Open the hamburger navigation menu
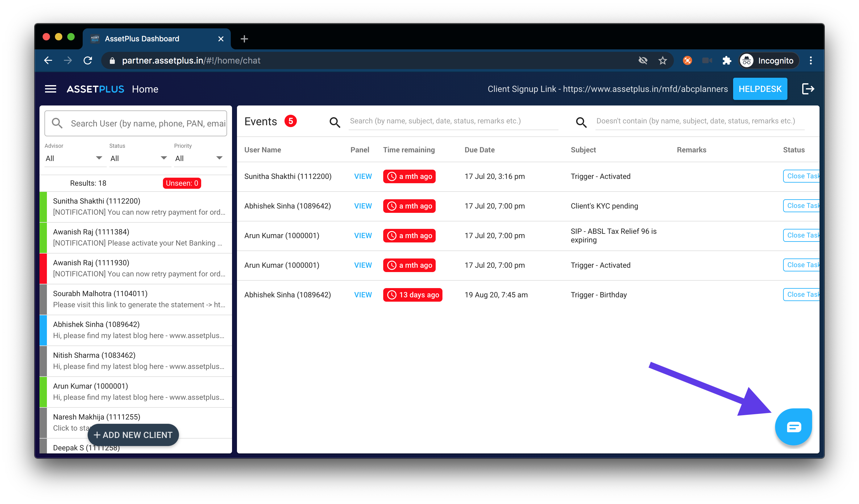Image resolution: width=859 pixels, height=504 pixels. 51,89
